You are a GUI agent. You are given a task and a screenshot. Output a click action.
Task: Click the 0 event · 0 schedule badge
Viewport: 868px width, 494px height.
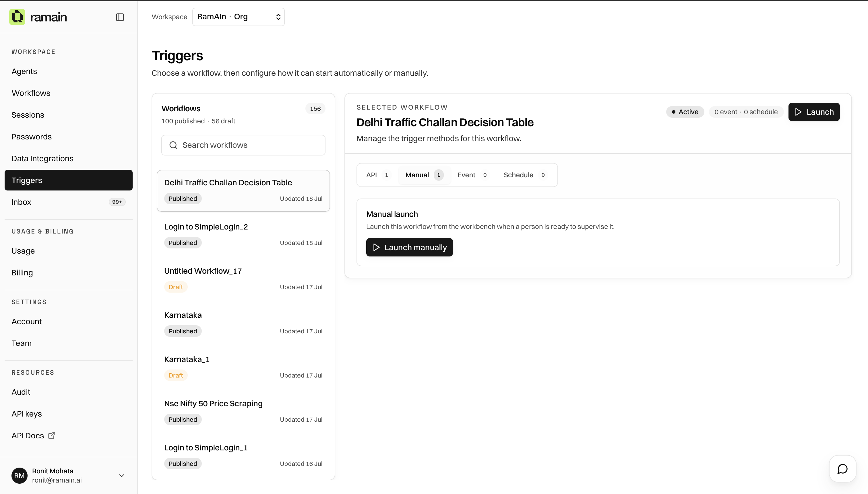pyautogui.click(x=746, y=112)
